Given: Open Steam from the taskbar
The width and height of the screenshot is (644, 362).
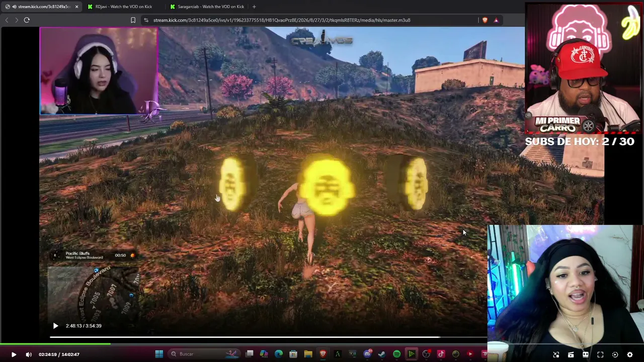Looking at the screenshot, I should click(382, 354).
